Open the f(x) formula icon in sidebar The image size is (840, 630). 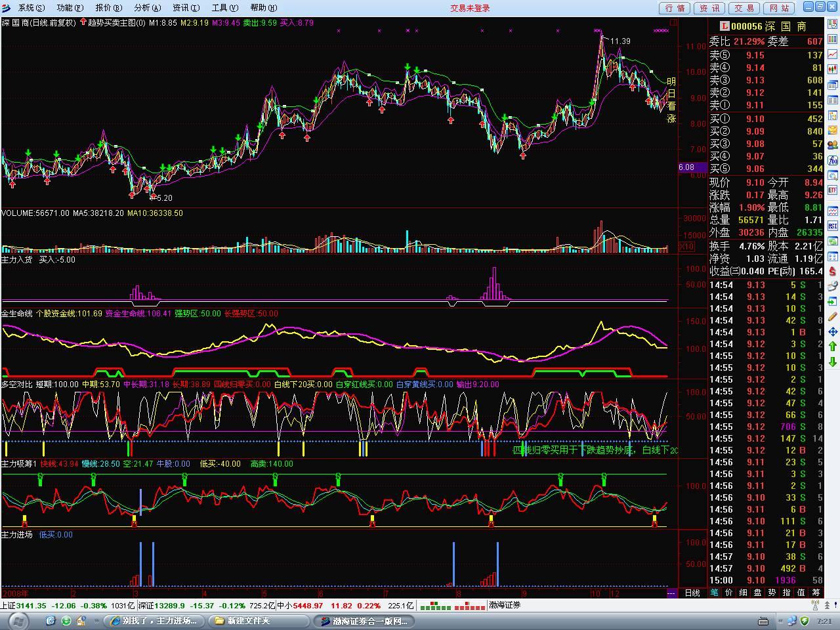[x=833, y=160]
